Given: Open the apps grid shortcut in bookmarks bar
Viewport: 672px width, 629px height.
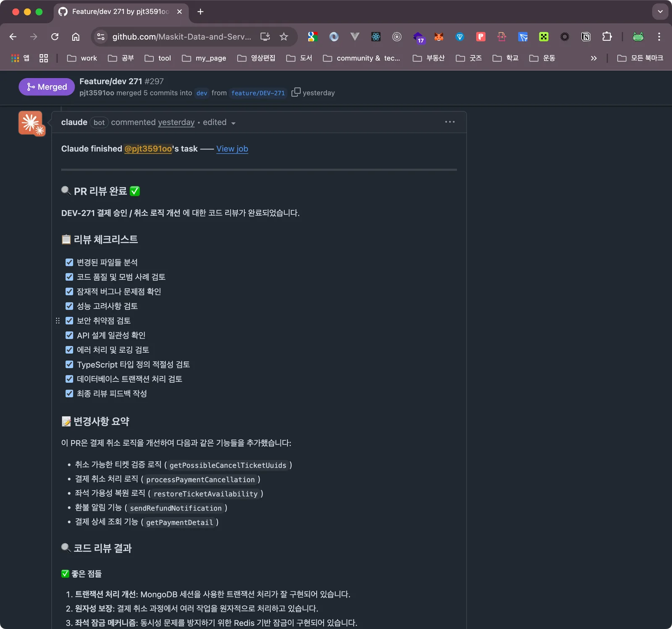Looking at the screenshot, I should [x=20, y=58].
